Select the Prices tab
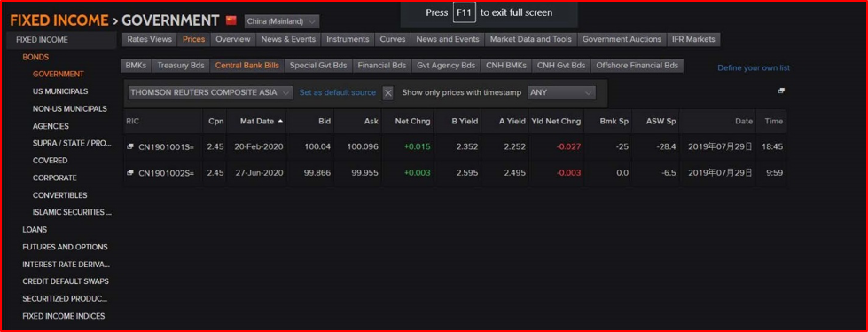The image size is (868, 332). (194, 39)
